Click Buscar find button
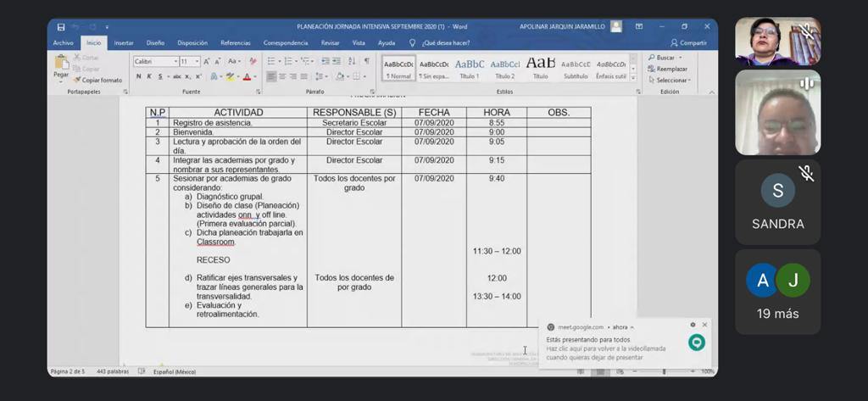 (665, 58)
